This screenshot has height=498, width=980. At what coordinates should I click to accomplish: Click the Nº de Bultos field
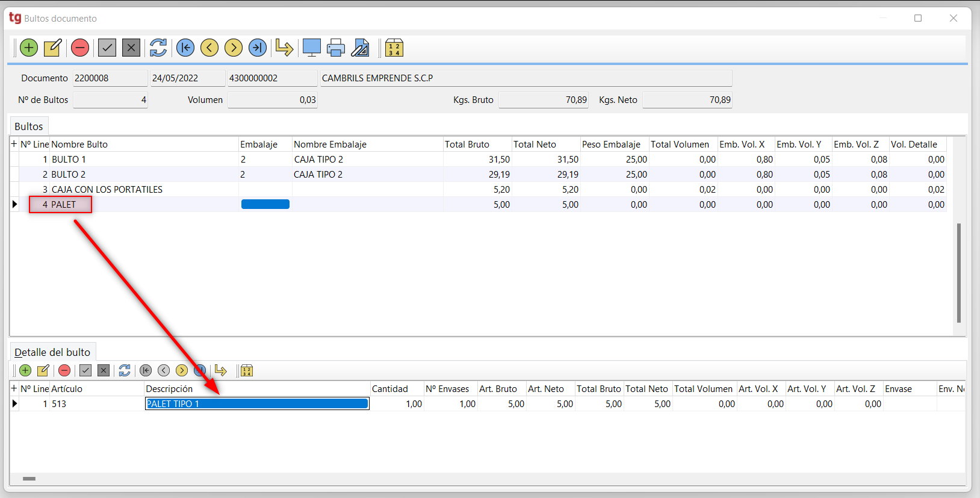point(110,100)
